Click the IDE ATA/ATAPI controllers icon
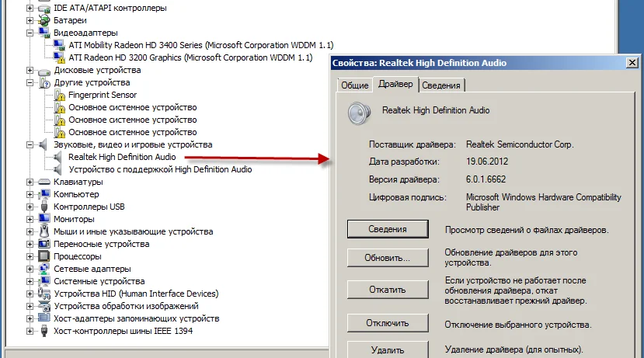This screenshot has width=644, height=358. [x=44, y=9]
